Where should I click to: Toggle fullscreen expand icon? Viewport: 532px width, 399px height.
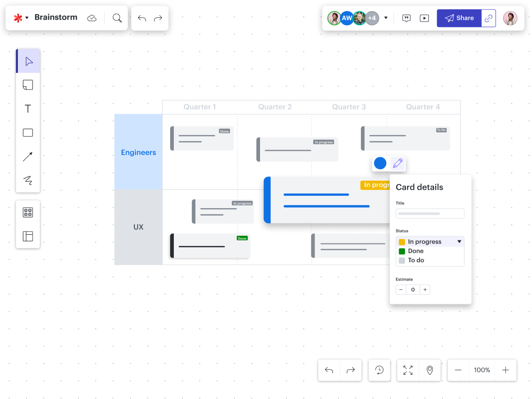click(408, 370)
